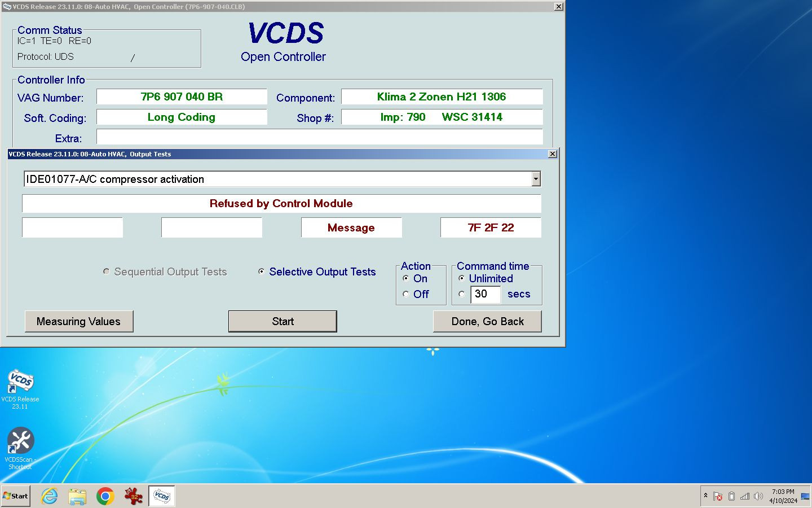
Task: Click the VAG Number 7P6 907 040 BR
Action: [182, 97]
